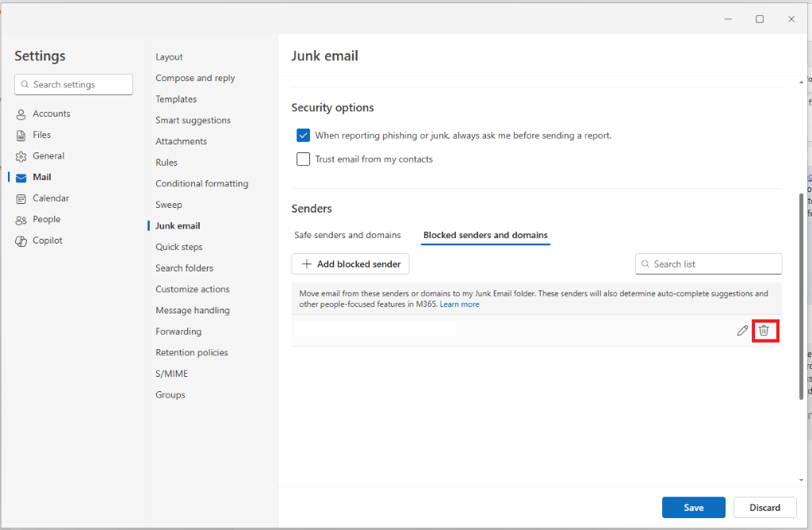Screen dimensions: 812x530
Task: Open Message handling settings
Action: [x=192, y=310]
